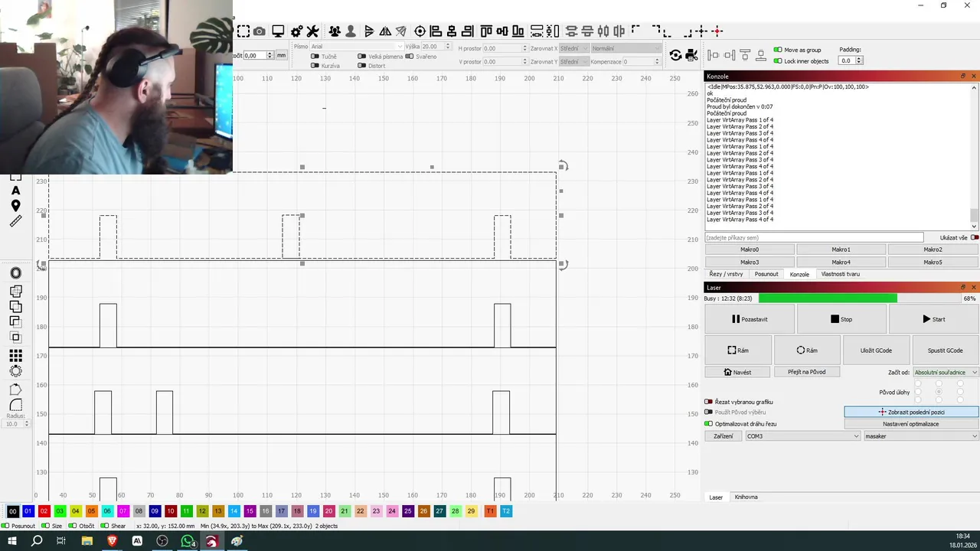Open the Arial font dropdown
Viewport: 980px width, 551px height.
click(357, 47)
